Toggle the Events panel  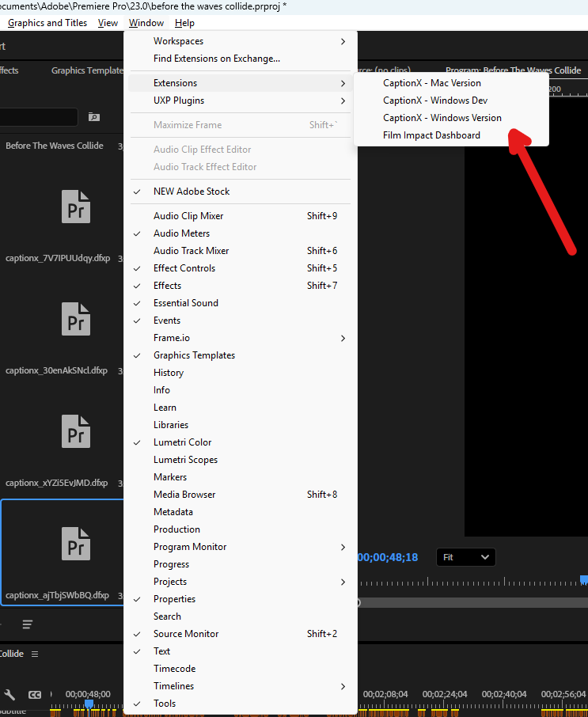pyautogui.click(x=240, y=321)
